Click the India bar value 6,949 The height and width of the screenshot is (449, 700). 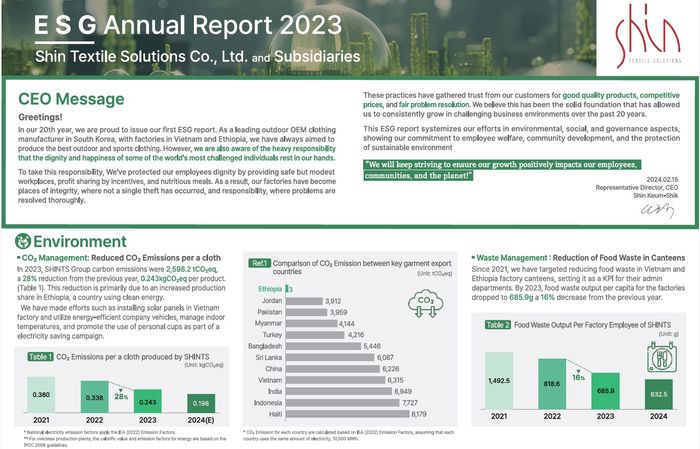pyautogui.click(x=403, y=391)
